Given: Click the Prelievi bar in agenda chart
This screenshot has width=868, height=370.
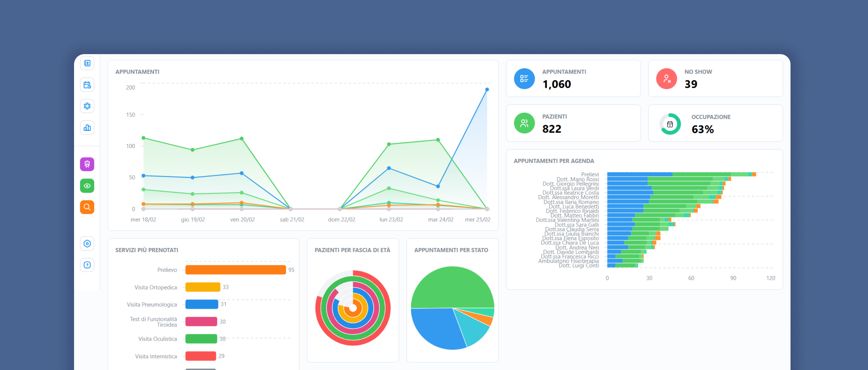Looking at the screenshot, I should point(682,174).
